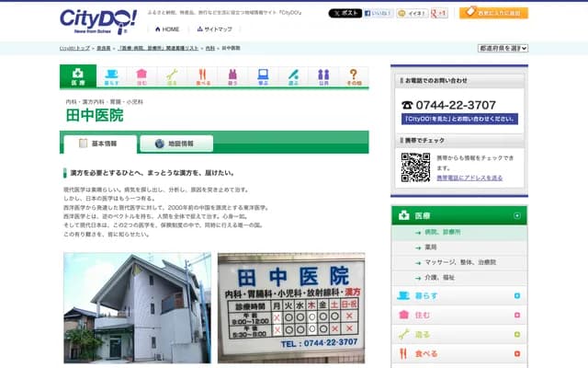The image size is (588, 368).
Task: Expand the 住む sidebar section
Action: (517, 316)
